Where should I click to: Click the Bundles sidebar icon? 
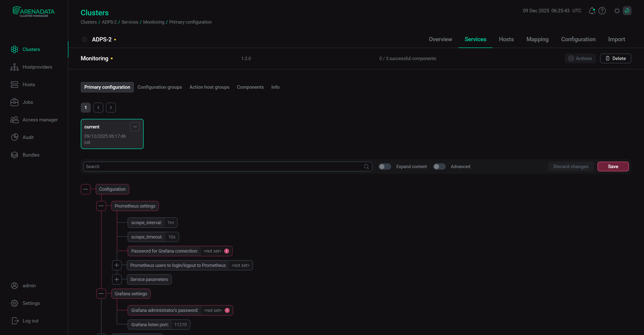tap(14, 155)
